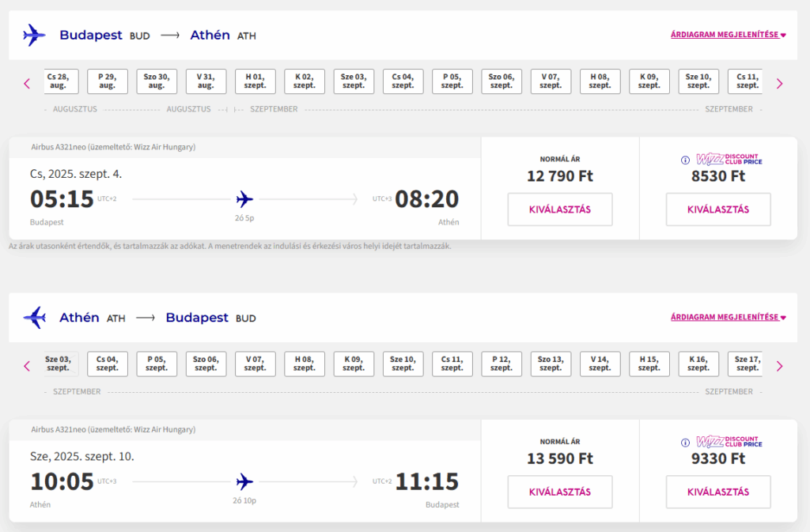Show previous return dates with left arrow
Image resolution: width=810 pixels, height=532 pixels.
27,366
